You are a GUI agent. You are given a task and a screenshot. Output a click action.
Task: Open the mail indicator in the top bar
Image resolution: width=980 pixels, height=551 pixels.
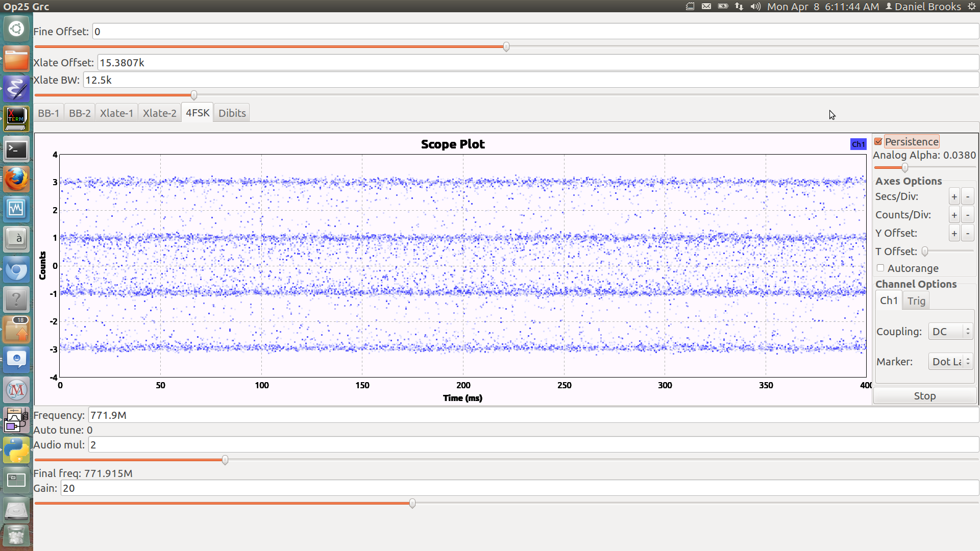coord(706,6)
